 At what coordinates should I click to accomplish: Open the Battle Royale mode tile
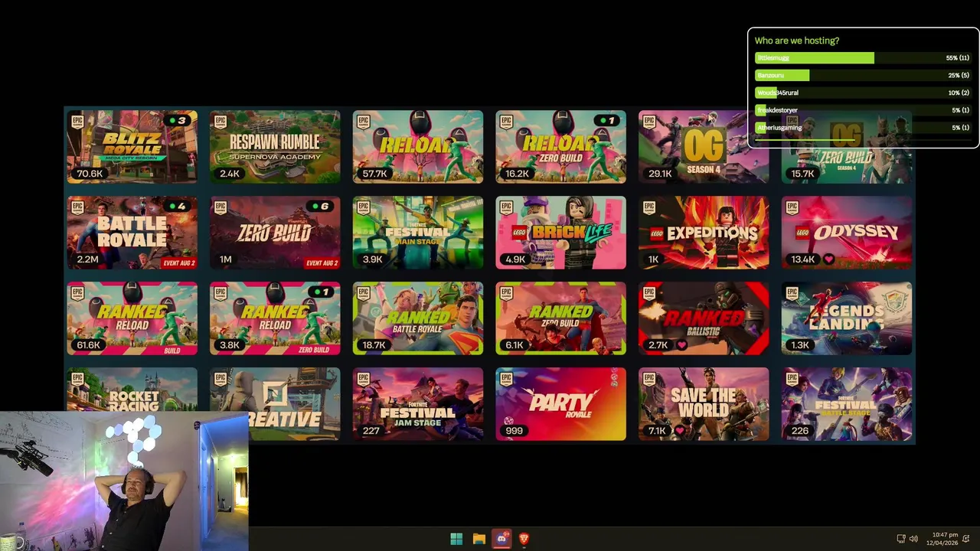click(132, 233)
